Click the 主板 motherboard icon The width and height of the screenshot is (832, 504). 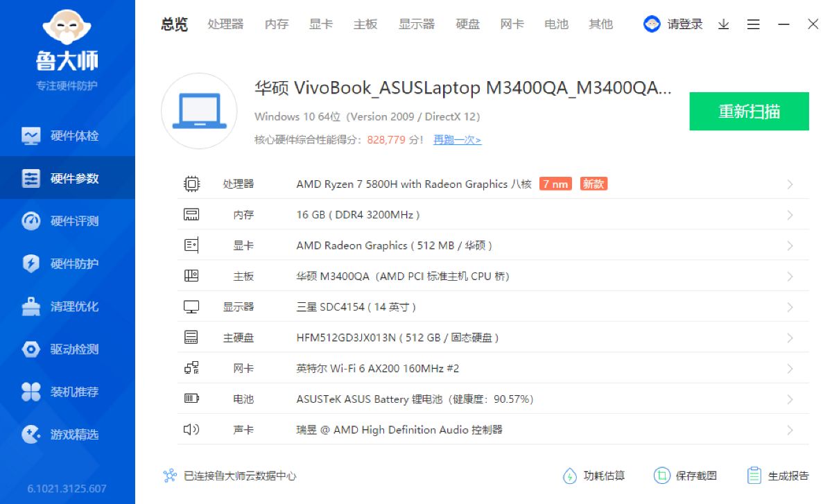[191, 276]
